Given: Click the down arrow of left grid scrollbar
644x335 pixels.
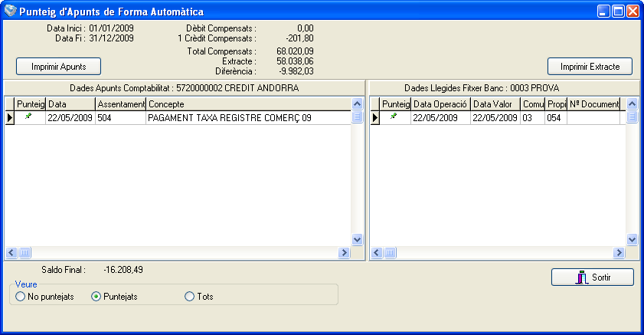Looking at the screenshot, I should [358, 239].
